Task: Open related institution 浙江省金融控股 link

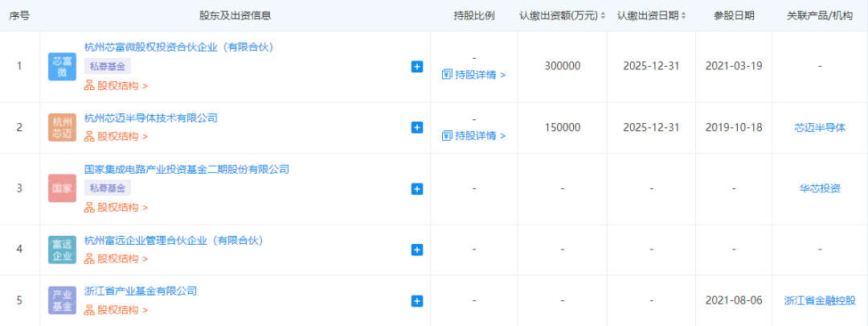Action: point(820,300)
